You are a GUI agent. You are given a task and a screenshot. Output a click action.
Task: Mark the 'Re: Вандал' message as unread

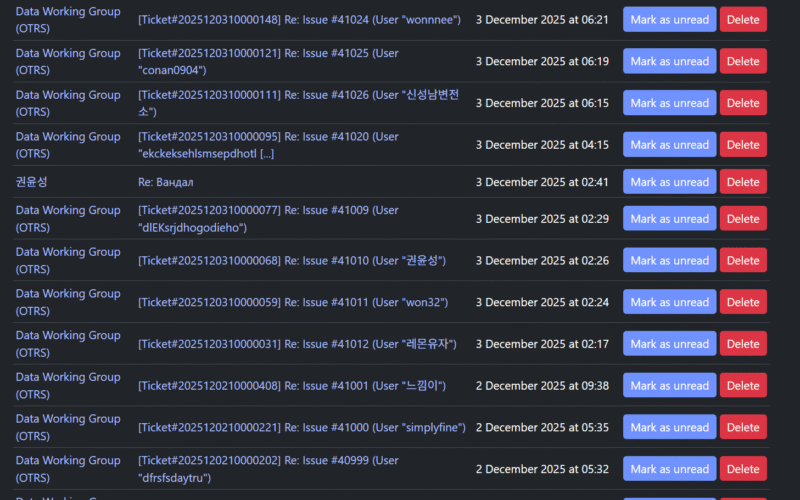669,182
